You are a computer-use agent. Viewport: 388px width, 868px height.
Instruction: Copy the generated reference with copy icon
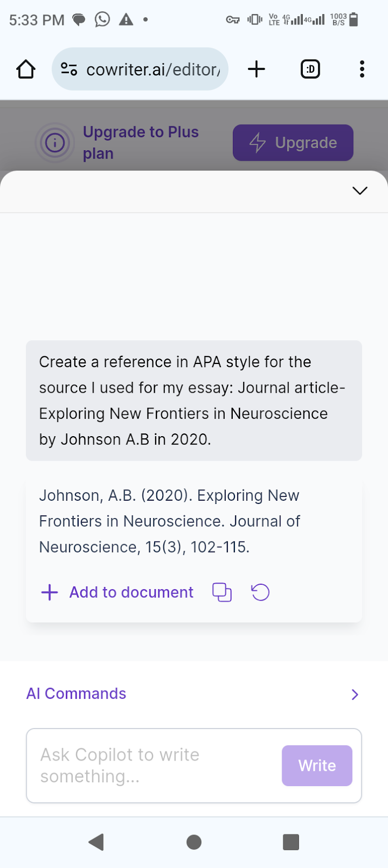[x=221, y=592]
